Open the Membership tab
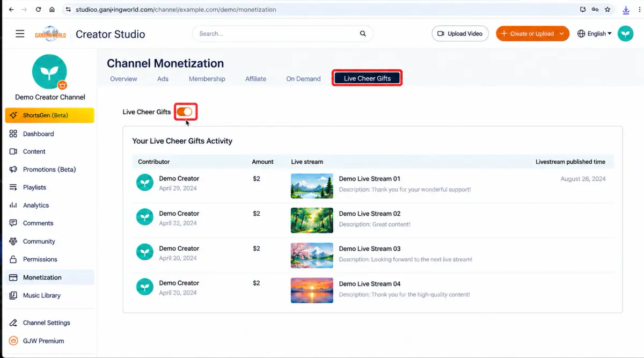Screen dimensions: 644x358 [x=207, y=79]
